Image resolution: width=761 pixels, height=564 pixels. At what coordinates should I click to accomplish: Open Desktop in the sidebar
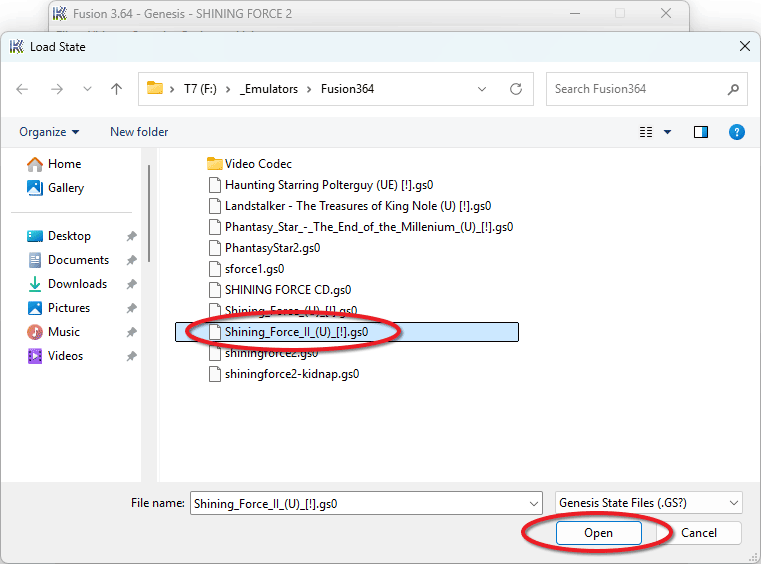tap(59, 236)
